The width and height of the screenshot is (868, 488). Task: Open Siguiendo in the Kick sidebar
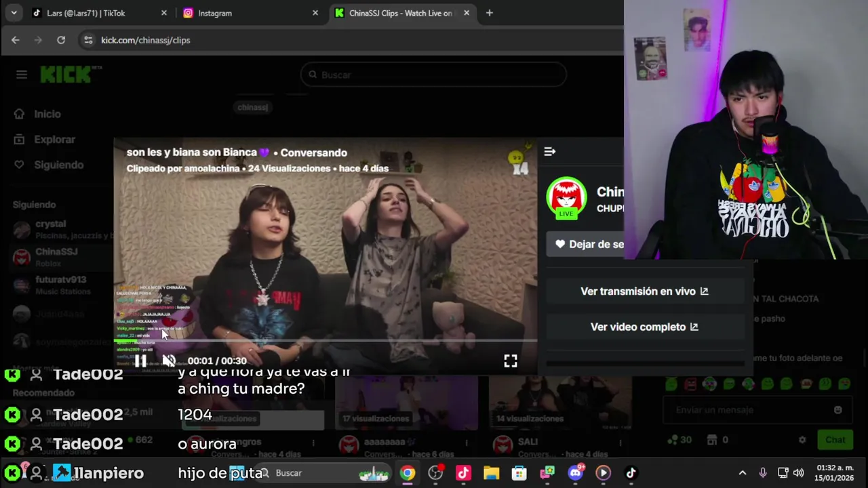click(x=59, y=165)
